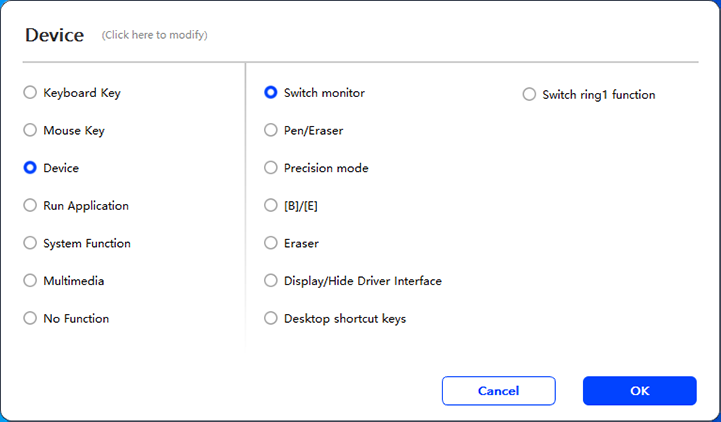
Task: Select System Function category
Action: [30, 243]
